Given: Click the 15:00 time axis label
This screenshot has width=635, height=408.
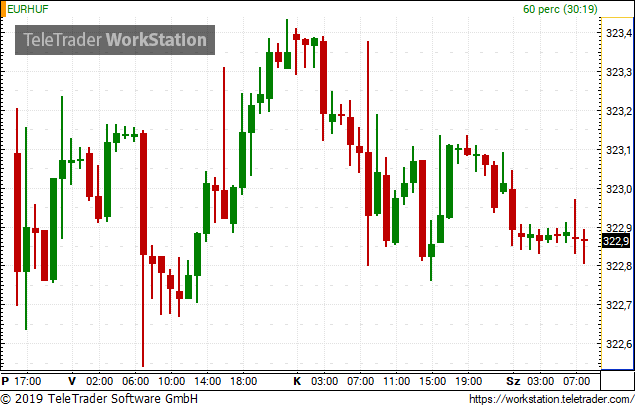Looking at the screenshot, I should (x=433, y=381).
